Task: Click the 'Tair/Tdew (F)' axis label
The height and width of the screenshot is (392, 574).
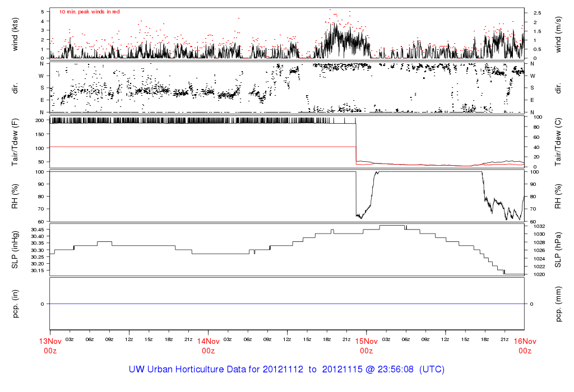Action: (15, 143)
